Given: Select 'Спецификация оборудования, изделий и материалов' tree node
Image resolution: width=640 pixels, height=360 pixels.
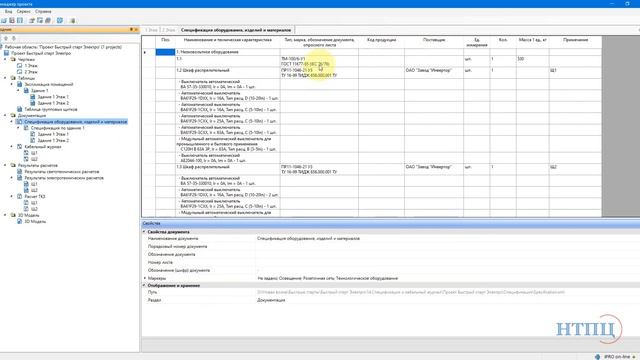Looking at the screenshot, I should coord(76,122).
